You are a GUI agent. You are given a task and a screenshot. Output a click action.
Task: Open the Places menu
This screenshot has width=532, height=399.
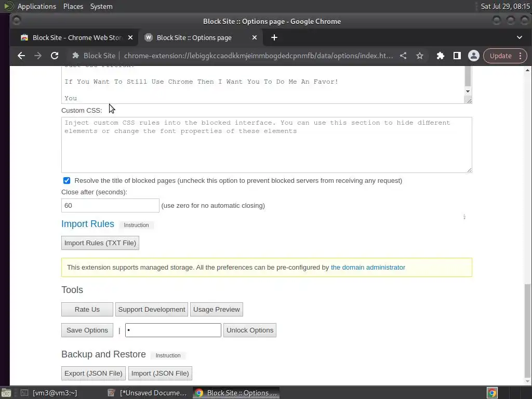click(73, 6)
